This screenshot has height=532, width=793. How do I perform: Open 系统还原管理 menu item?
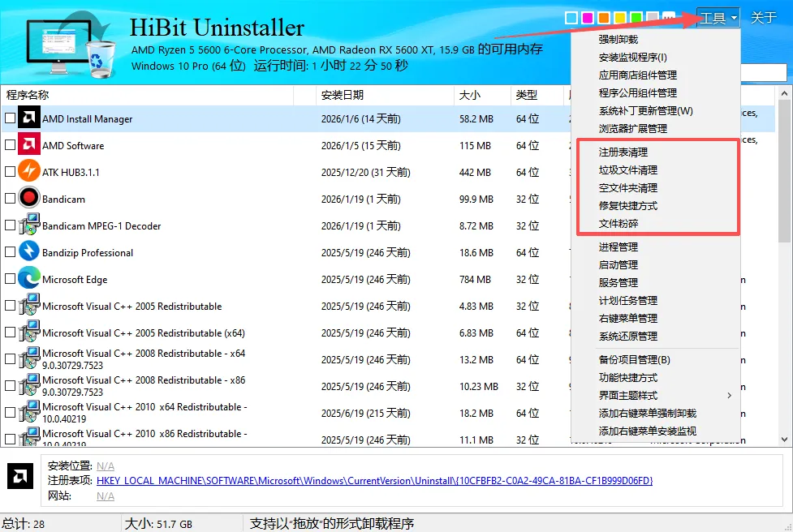(628, 336)
